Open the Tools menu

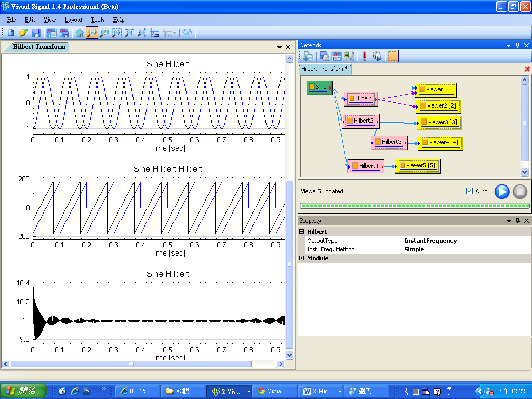[x=98, y=20]
